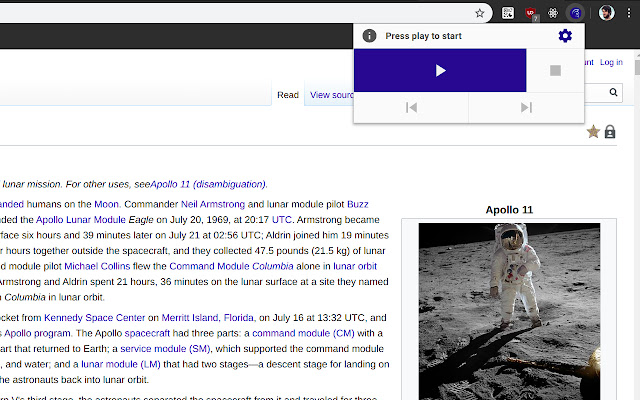Open Chrome three-dot menu
This screenshot has width=640, height=400.
(x=629, y=13)
